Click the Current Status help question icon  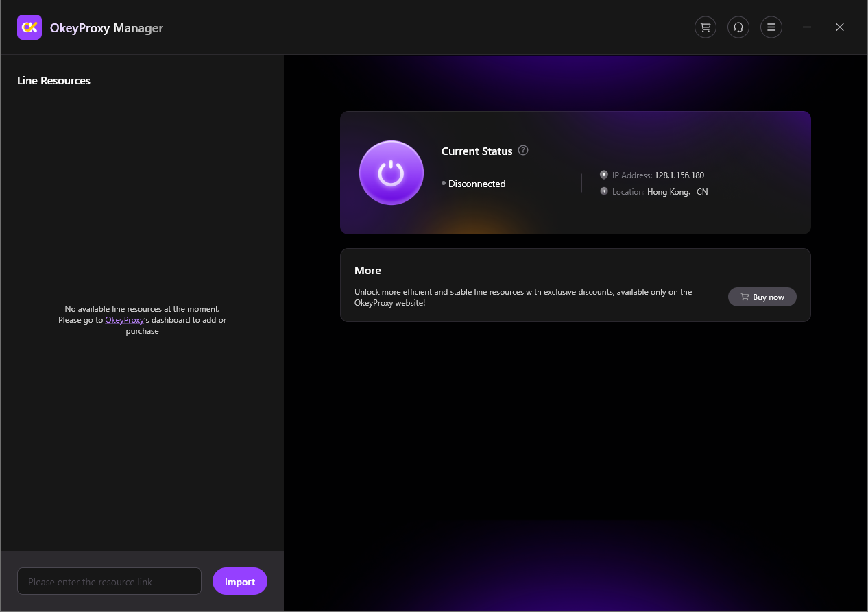point(523,151)
